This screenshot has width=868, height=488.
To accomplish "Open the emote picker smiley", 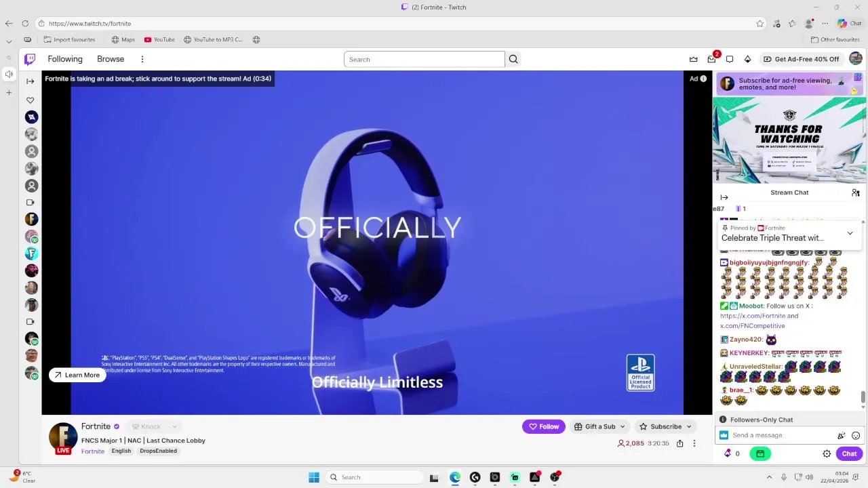I will click(x=856, y=436).
